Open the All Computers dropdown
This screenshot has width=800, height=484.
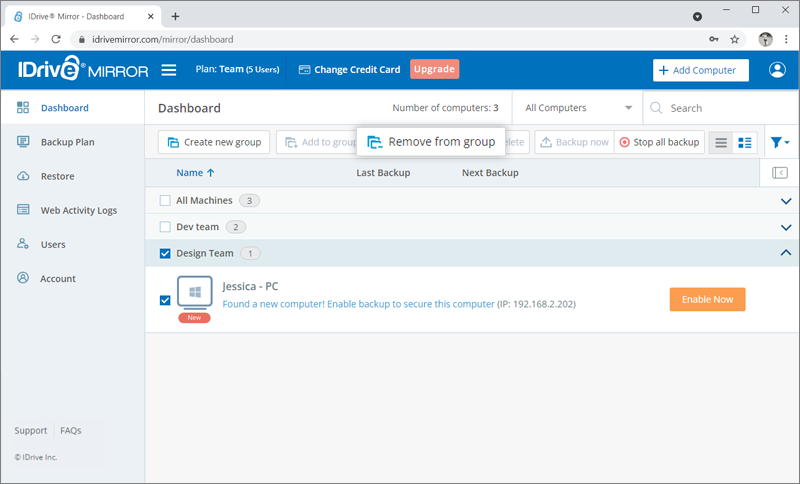pos(578,108)
